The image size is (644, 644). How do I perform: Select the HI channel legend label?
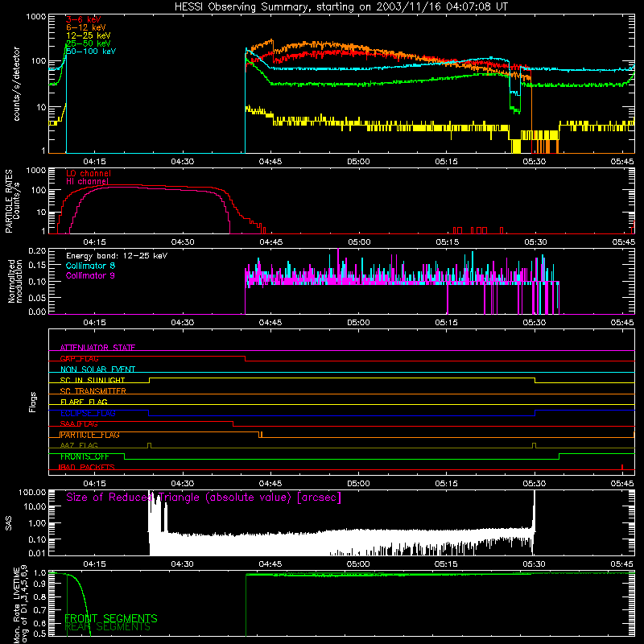tap(87, 181)
